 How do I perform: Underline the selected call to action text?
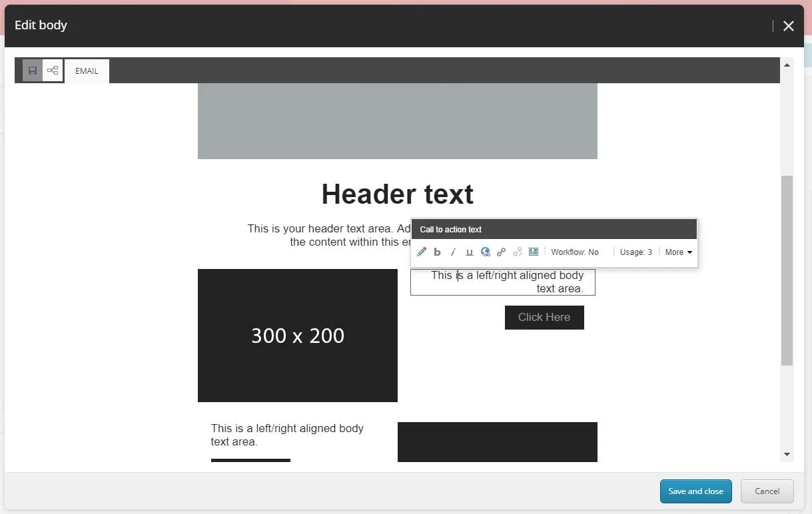(469, 252)
